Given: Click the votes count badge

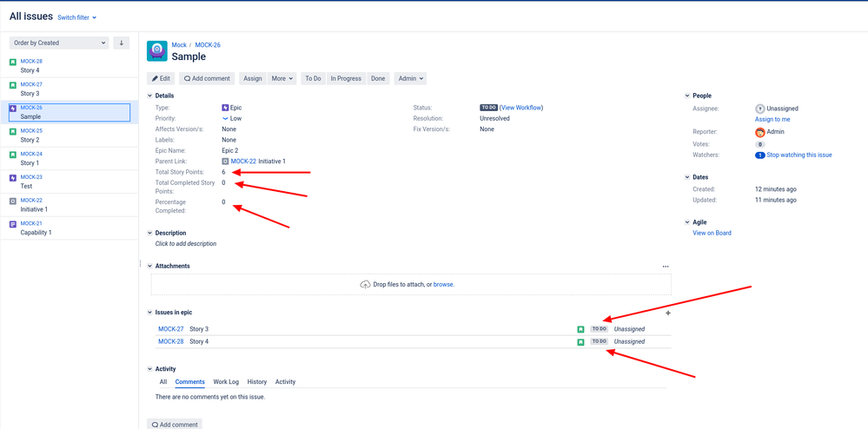Looking at the screenshot, I should tap(759, 144).
